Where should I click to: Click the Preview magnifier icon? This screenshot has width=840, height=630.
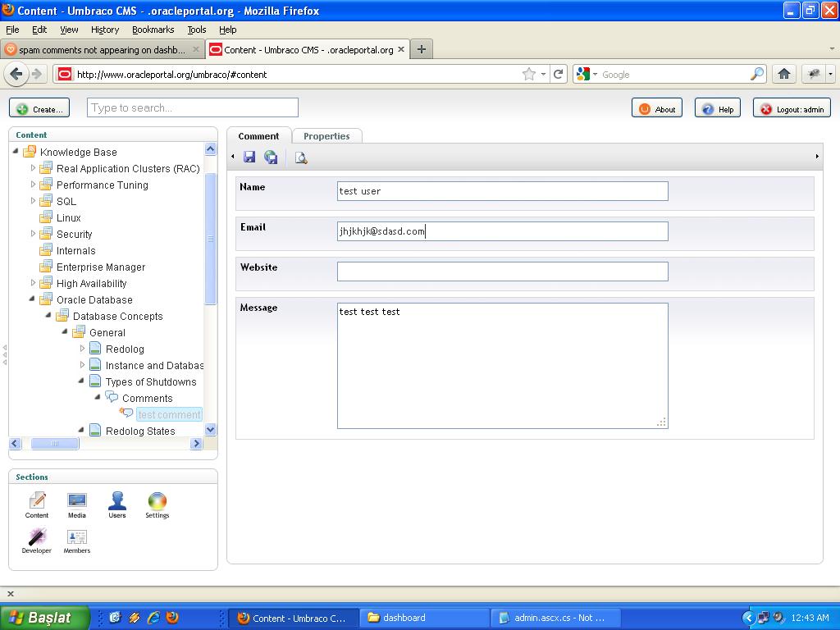pyautogui.click(x=301, y=157)
